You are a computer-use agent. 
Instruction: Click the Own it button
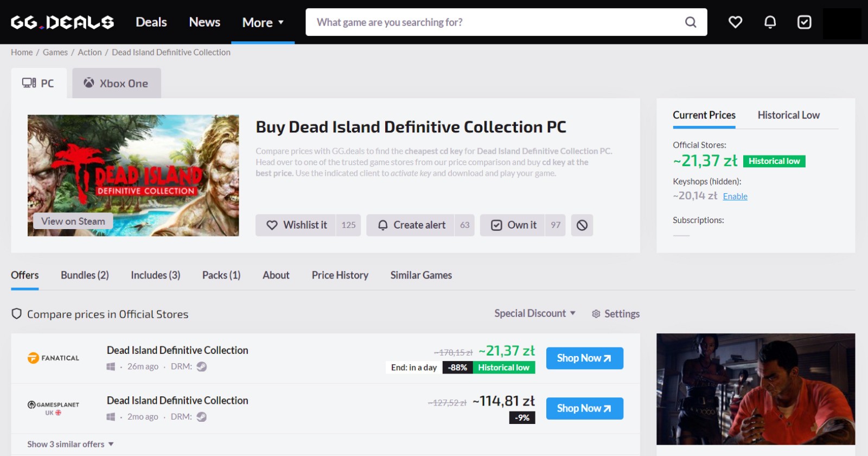coord(513,225)
